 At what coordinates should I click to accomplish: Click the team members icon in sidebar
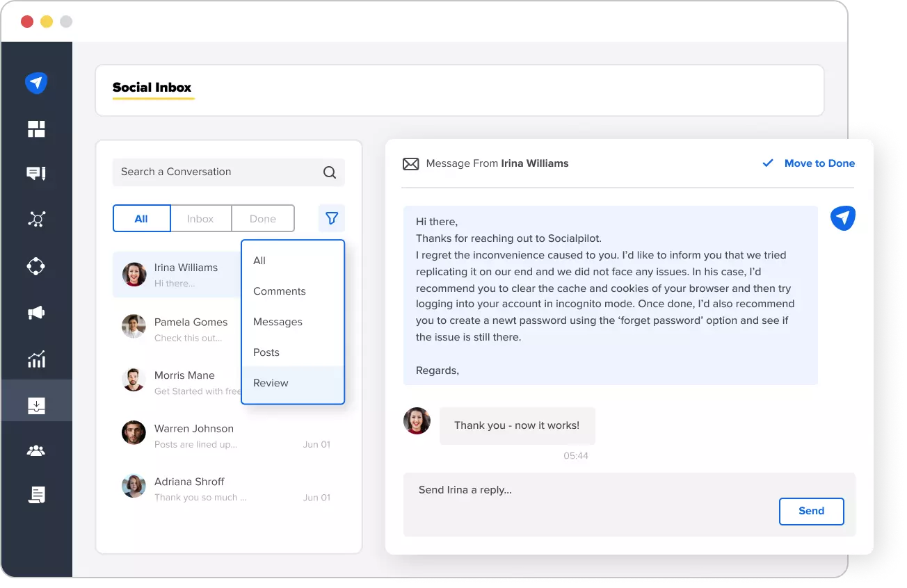pyautogui.click(x=35, y=449)
